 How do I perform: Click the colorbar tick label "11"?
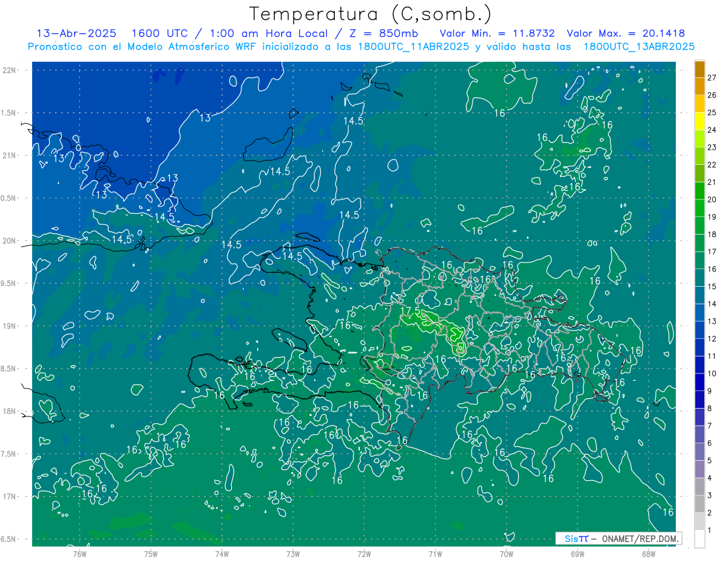(x=712, y=356)
